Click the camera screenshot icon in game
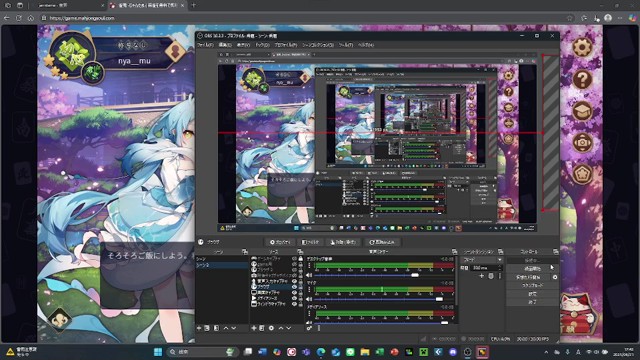This screenshot has width=640, height=360. [x=582, y=142]
